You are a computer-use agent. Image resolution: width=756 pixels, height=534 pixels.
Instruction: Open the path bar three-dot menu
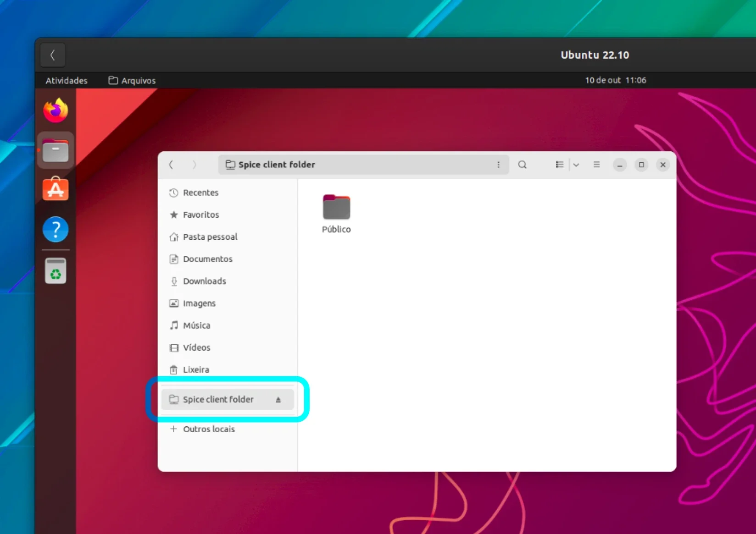[x=499, y=165]
